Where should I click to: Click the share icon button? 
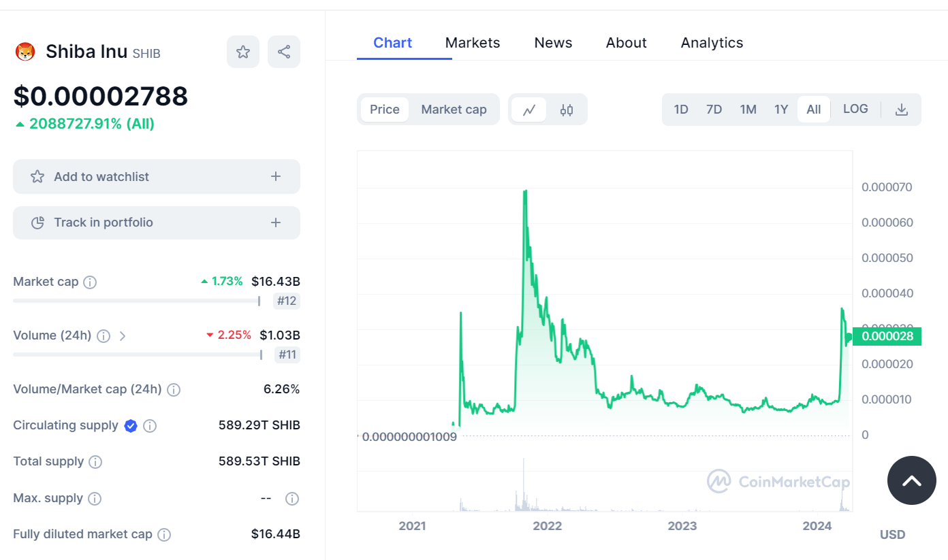coord(284,52)
